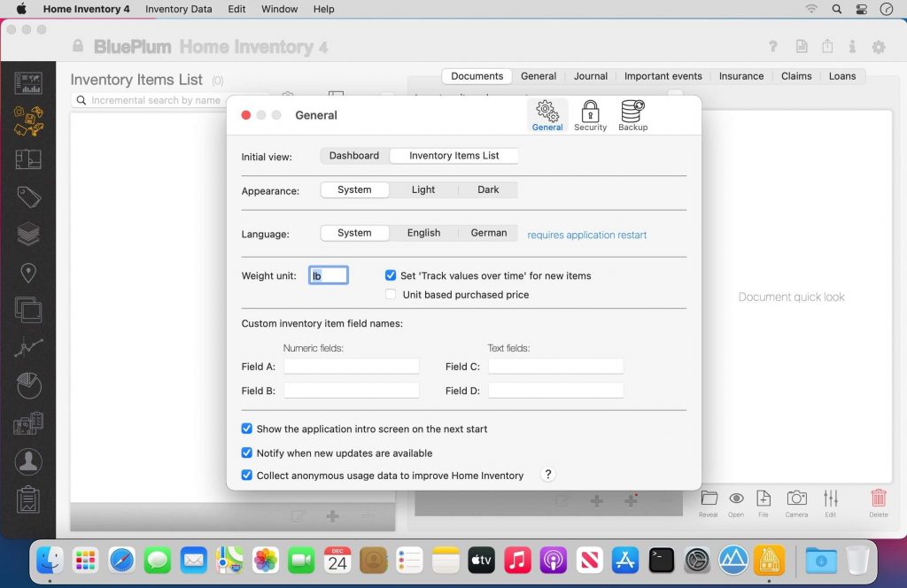
Task: Open the person silhouette icon in the sidebar
Action: pos(28,461)
